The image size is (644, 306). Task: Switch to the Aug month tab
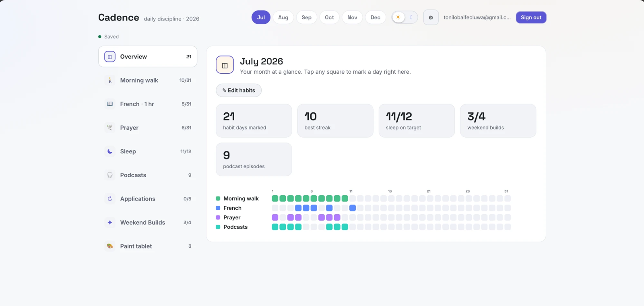pyautogui.click(x=283, y=17)
